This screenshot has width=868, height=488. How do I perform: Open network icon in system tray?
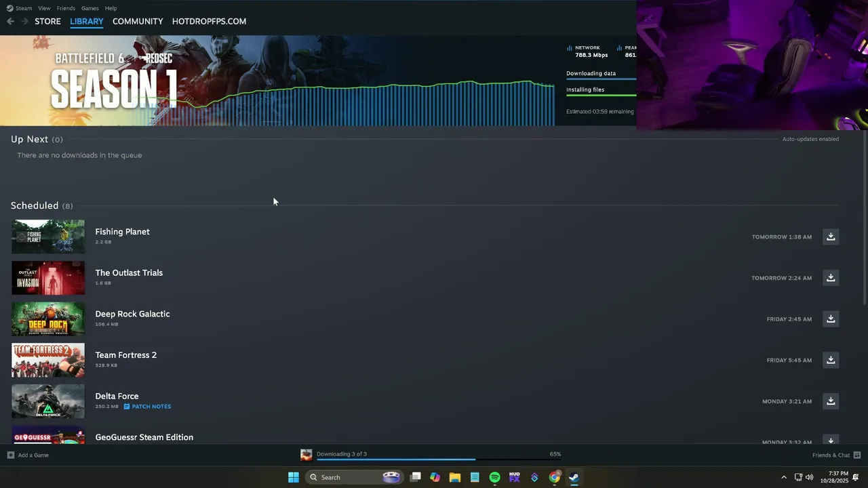(798, 477)
